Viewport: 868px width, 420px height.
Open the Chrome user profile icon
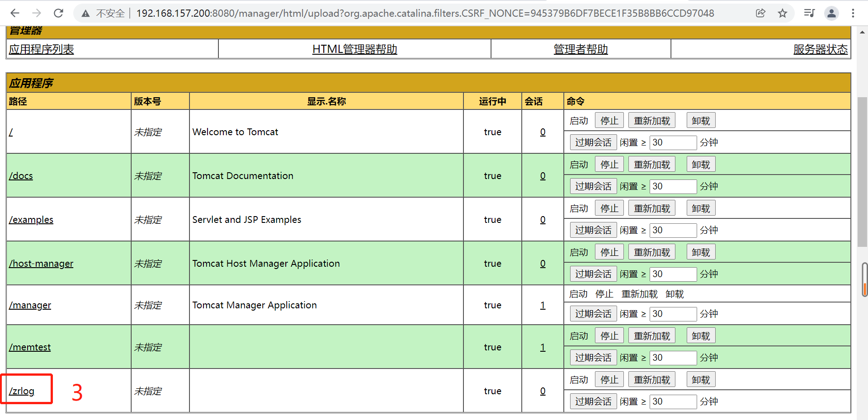point(831,13)
